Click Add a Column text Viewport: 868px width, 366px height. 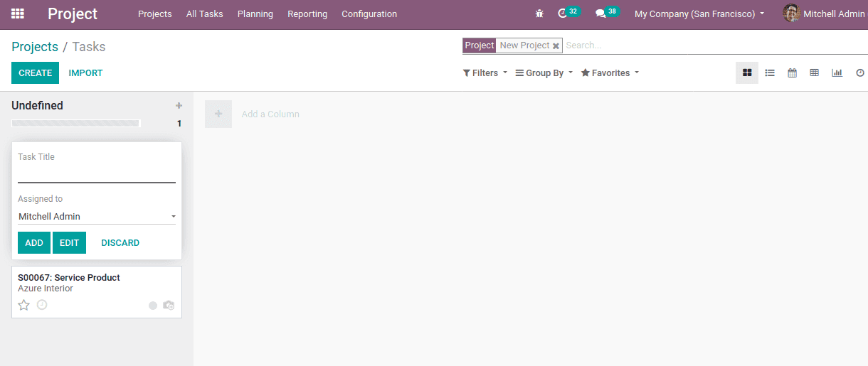[x=270, y=114]
